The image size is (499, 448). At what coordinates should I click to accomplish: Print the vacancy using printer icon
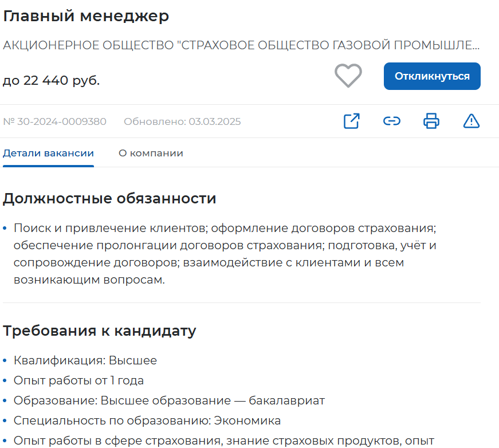coord(431,121)
